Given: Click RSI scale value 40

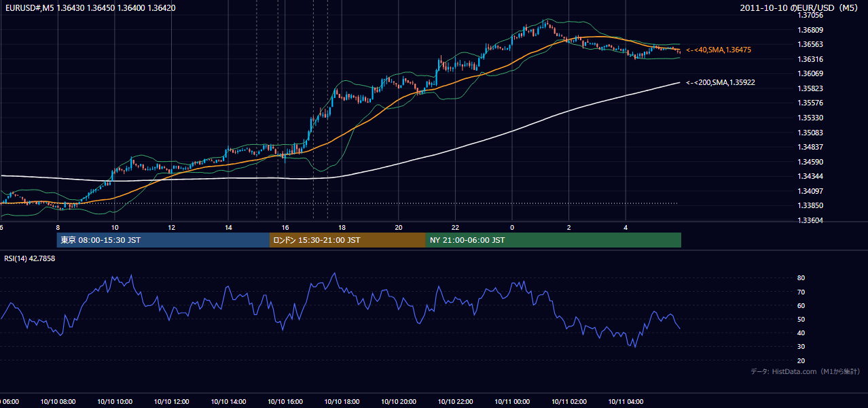Looking at the screenshot, I should pyautogui.click(x=801, y=333).
